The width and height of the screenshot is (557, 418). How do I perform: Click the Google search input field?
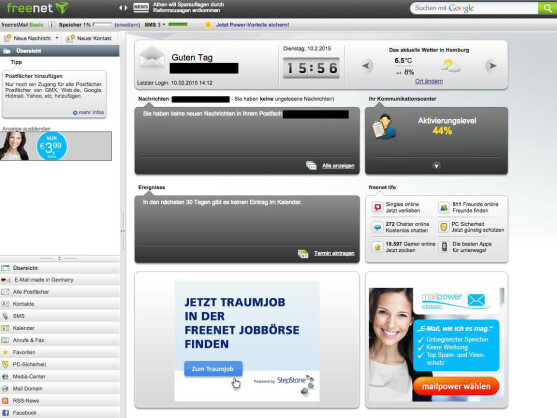474,8
